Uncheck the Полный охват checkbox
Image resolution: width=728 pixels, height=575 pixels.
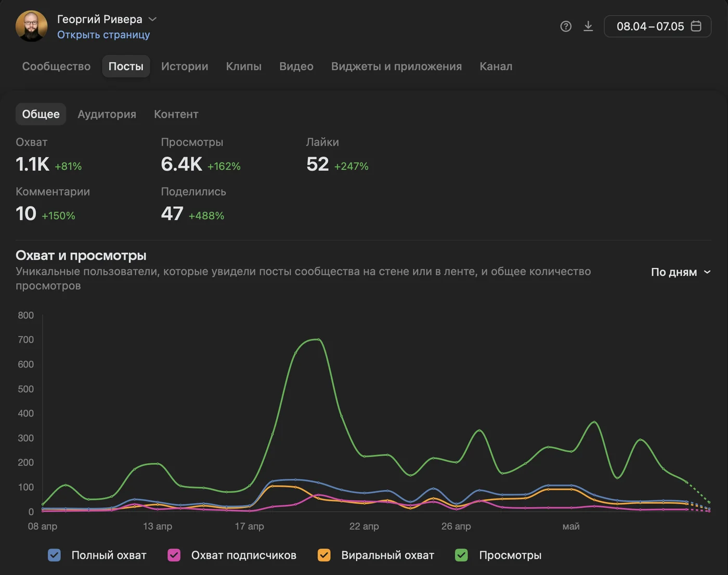[55, 555]
